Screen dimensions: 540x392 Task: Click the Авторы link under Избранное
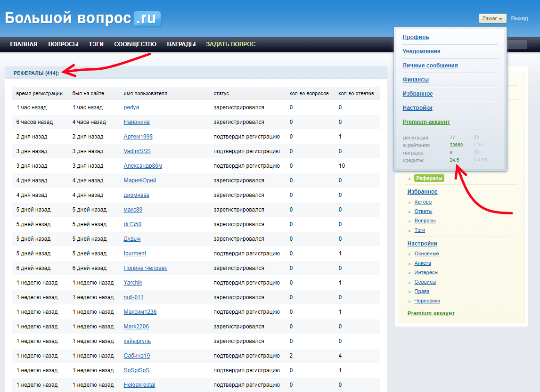423,202
